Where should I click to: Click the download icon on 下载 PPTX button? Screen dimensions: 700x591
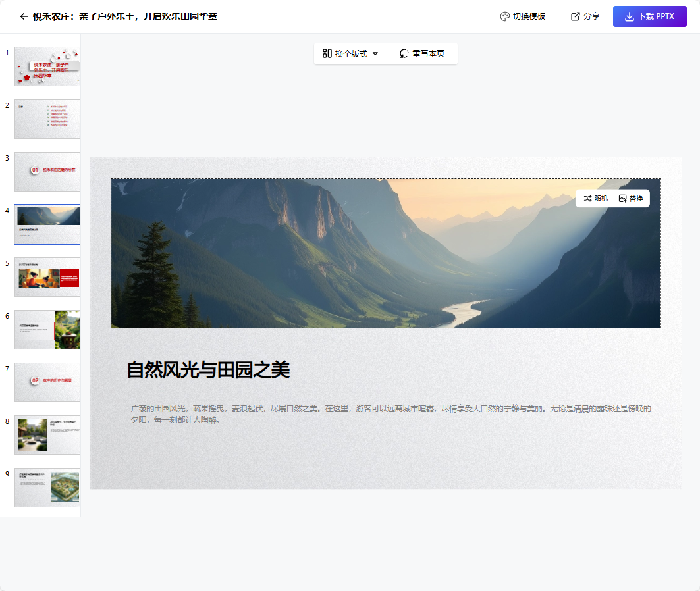click(x=631, y=16)
